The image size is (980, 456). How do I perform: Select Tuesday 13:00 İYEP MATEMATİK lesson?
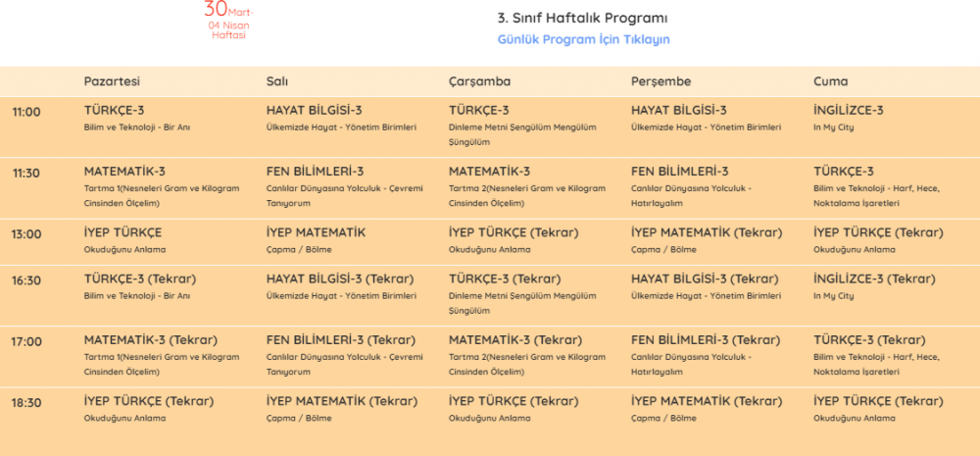[x=316, y=233]
